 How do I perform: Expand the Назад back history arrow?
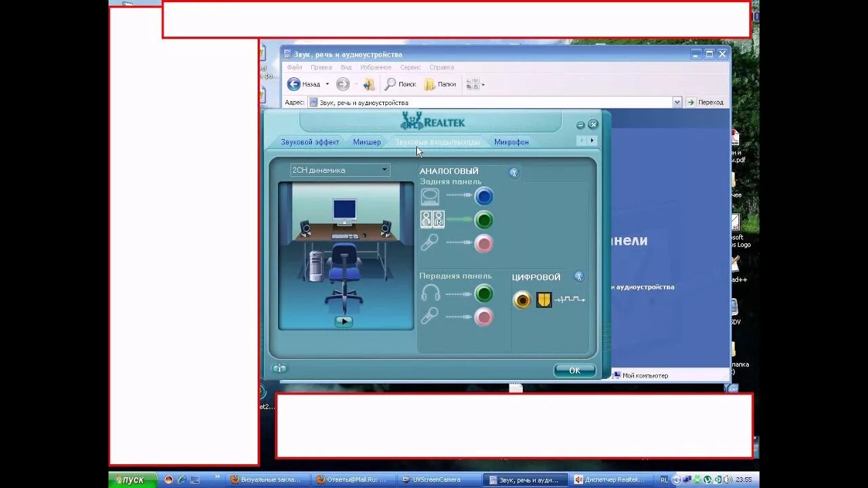[x=327, y=84]
